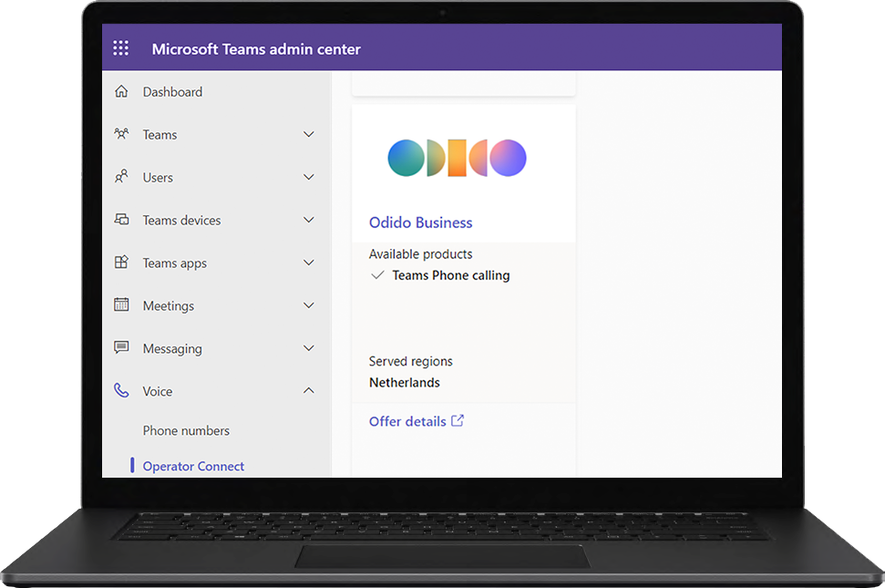This screenshot has width=885, height=588.
Task: Click the external link icon beside Offer details
Action: 458,420
